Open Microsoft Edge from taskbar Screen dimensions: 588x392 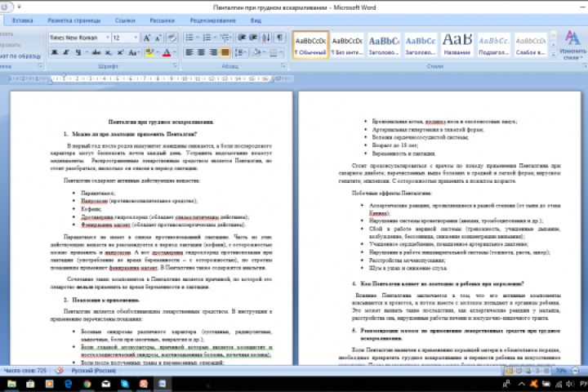(69, 384)
